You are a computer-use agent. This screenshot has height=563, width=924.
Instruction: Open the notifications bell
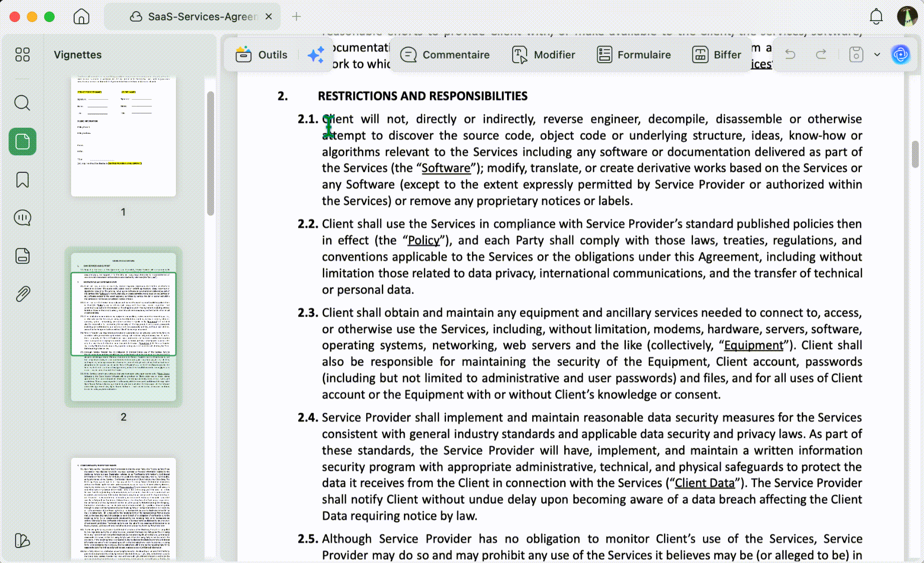(876, 17)
